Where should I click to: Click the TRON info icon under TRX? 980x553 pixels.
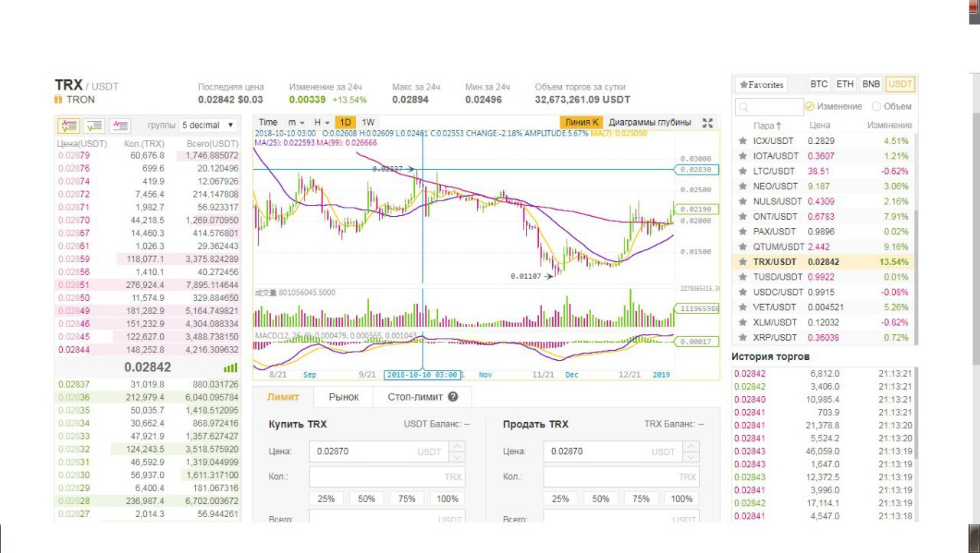58,100
